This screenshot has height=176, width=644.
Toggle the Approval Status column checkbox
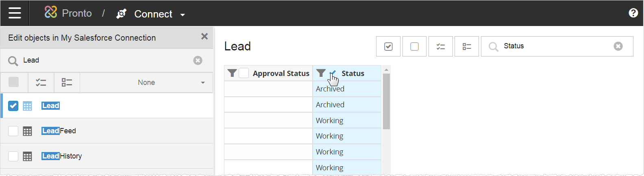tap(244, 73)
